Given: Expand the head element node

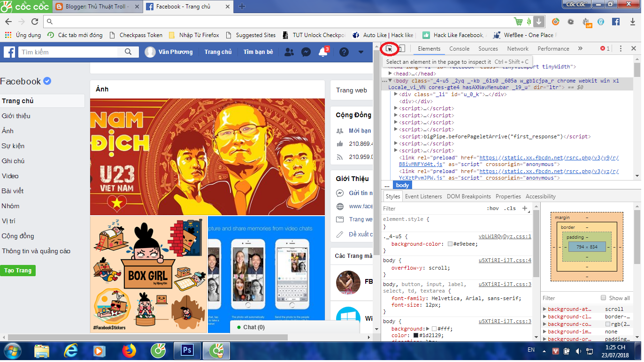Looking at the screenshot, I should coord(390,74).
